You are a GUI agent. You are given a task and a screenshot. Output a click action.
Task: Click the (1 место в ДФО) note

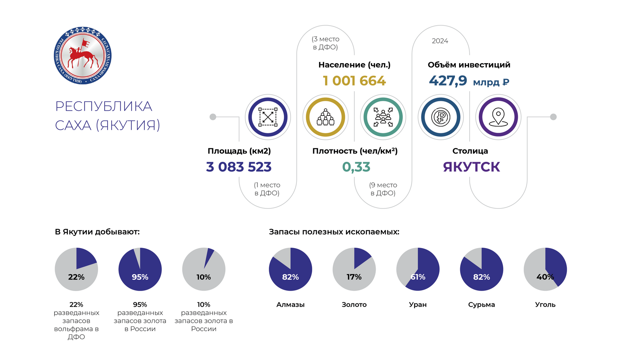point(267,189)
